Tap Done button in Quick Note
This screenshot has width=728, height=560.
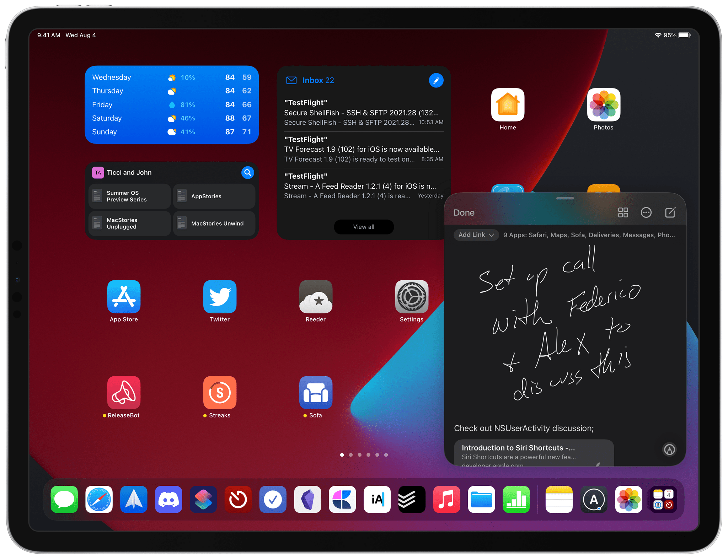click(x=464, y=212)
